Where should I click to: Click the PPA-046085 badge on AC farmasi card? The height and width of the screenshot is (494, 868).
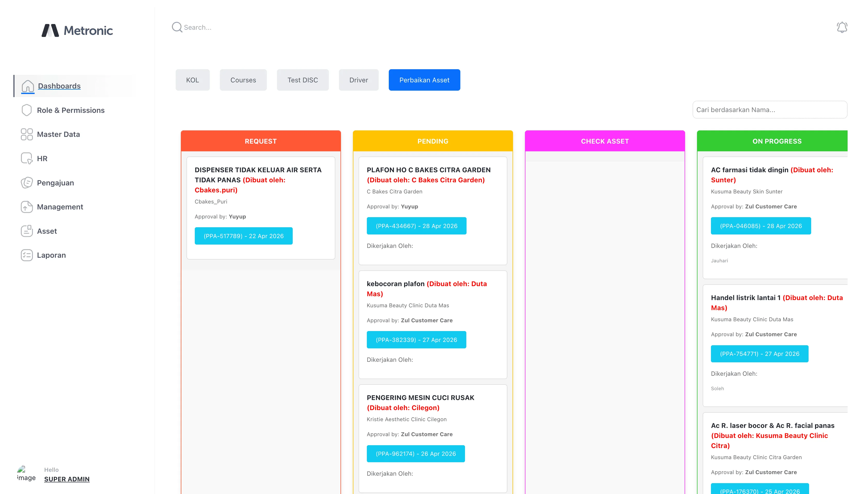click(761, 226)
